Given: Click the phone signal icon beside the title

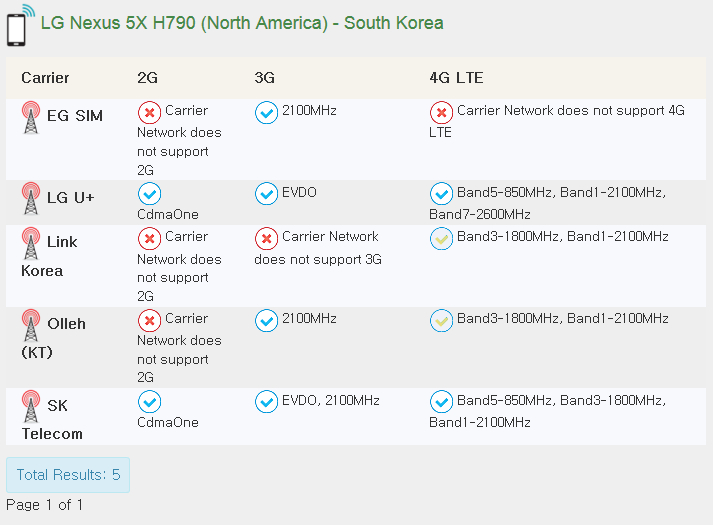Looking at the screenshot, I should coord(19,25).
